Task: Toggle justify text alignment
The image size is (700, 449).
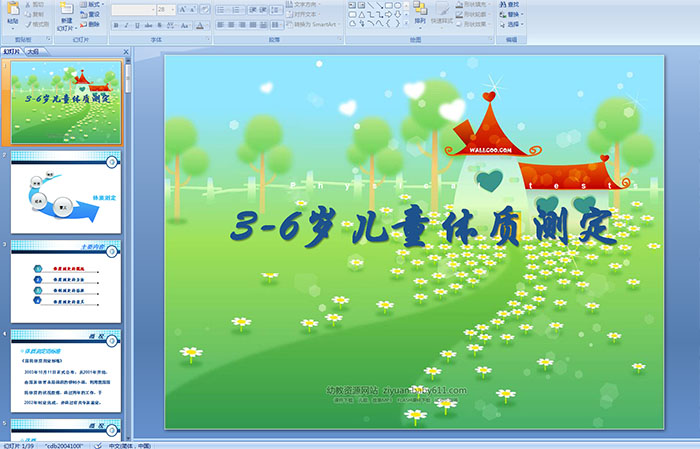Action: click(x=253, y=25)
